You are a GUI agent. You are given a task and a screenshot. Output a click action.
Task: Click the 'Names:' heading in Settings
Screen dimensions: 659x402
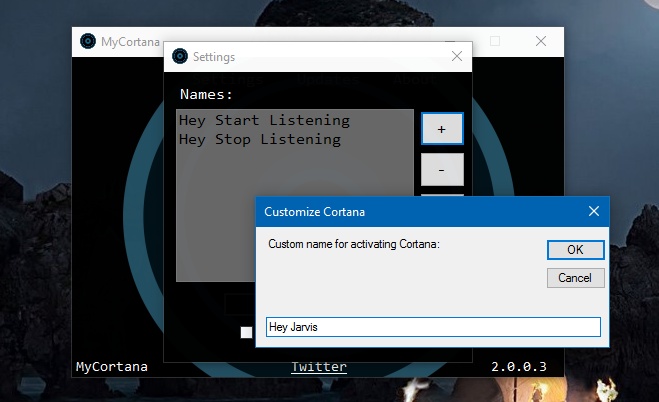[206, 95]
